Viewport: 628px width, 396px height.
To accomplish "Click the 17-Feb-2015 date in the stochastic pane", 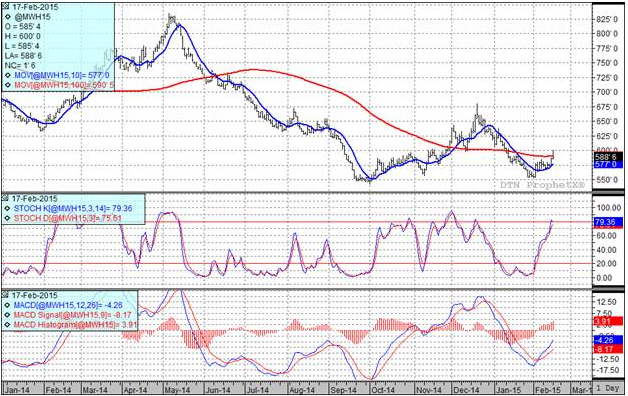I will pos(35,198).
